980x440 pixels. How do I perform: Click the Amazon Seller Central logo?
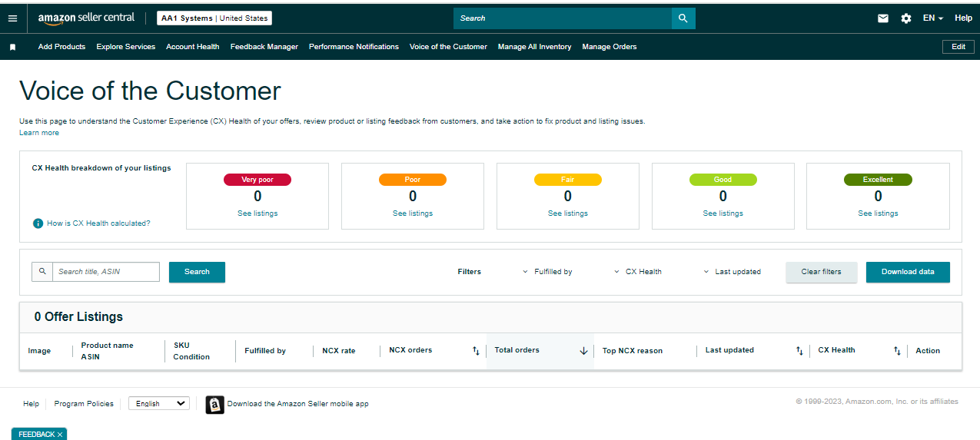[86, 18]
